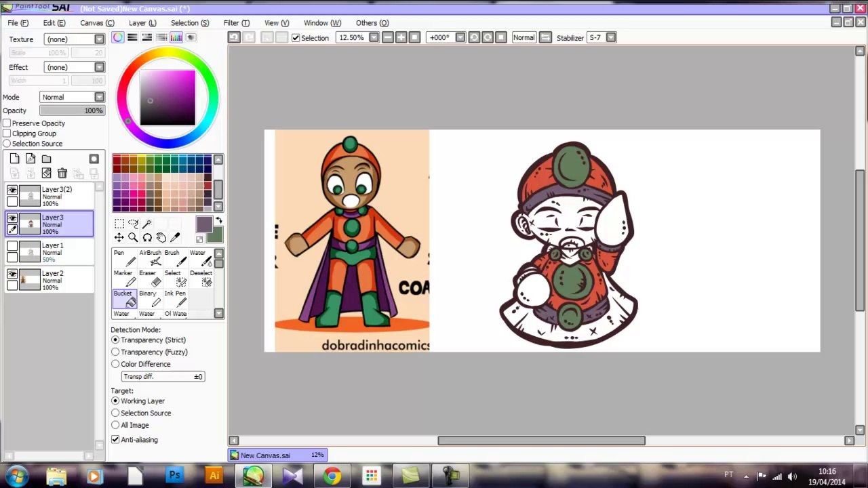The image size is (868, 488).
Task: Select the Binary pen tool
Action: [149, 299]
